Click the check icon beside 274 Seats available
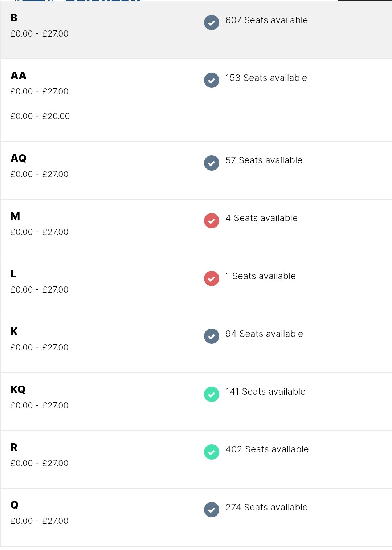 212,510
